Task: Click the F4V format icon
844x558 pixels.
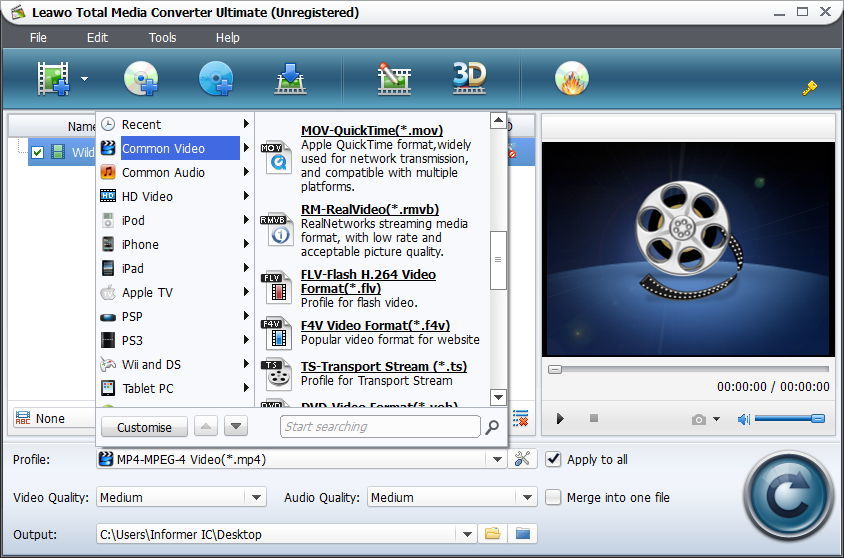Action: pyautogui.click(x=277, y=334)
